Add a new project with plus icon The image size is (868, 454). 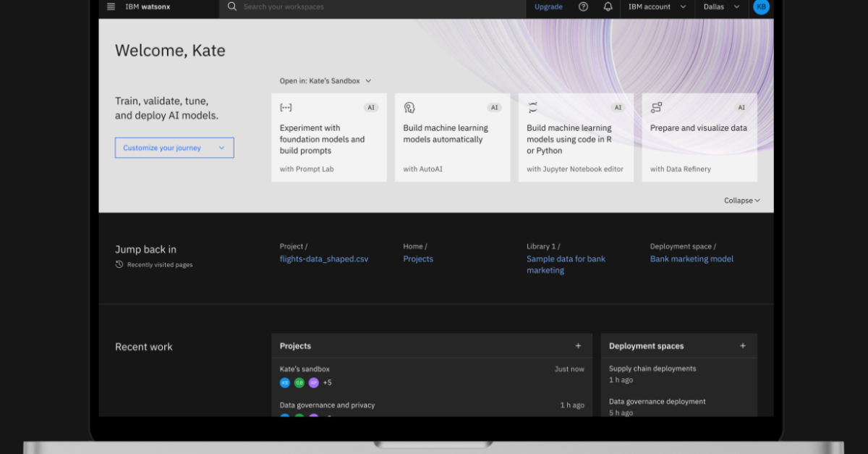[578, 346]
